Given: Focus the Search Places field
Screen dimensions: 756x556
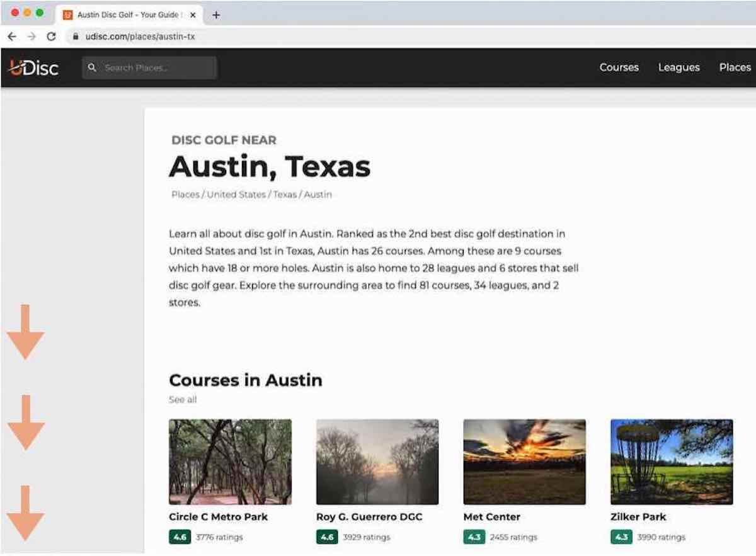Looking at the screenshot, I should pyautogui.click(x=149, y=68).
